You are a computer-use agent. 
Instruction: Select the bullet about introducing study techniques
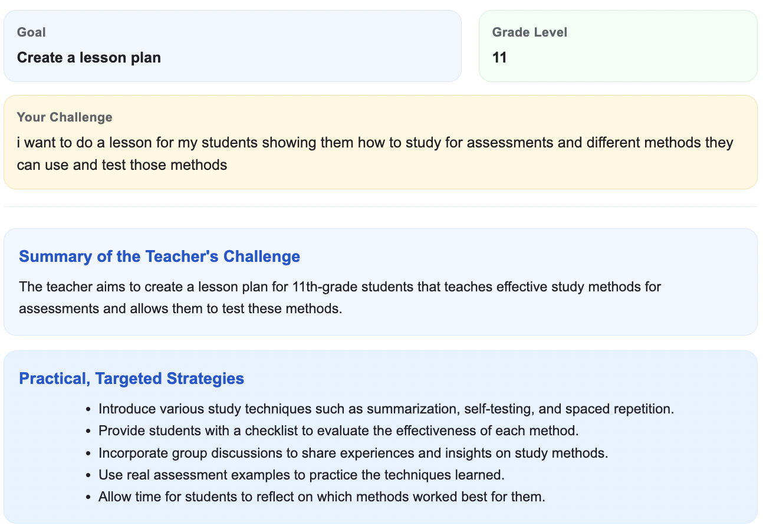tap(386, 409)
